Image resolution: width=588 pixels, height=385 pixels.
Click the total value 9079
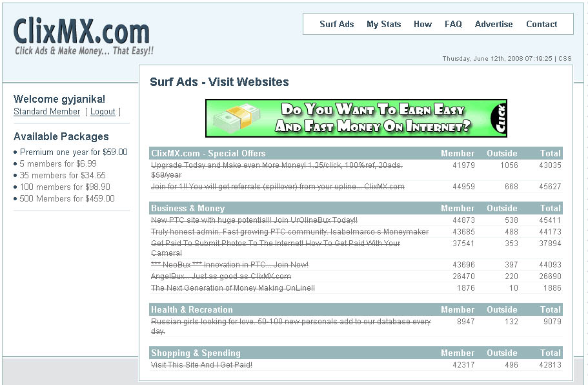(x=553, y=321)
